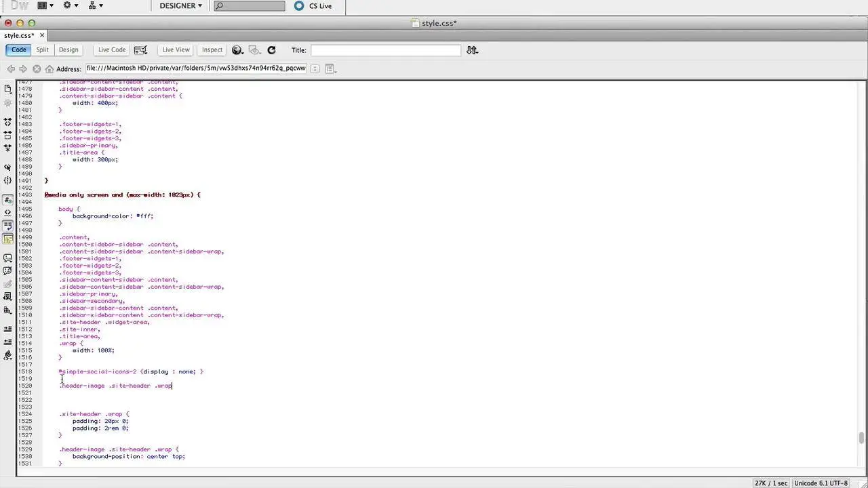Click the '.sidebar-secondary,' code line

click(x=92, y=301)
